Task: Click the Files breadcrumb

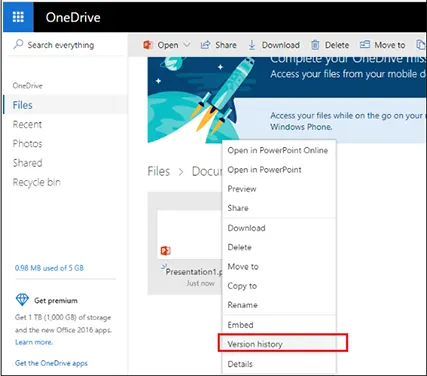Action: pos(159,171)
